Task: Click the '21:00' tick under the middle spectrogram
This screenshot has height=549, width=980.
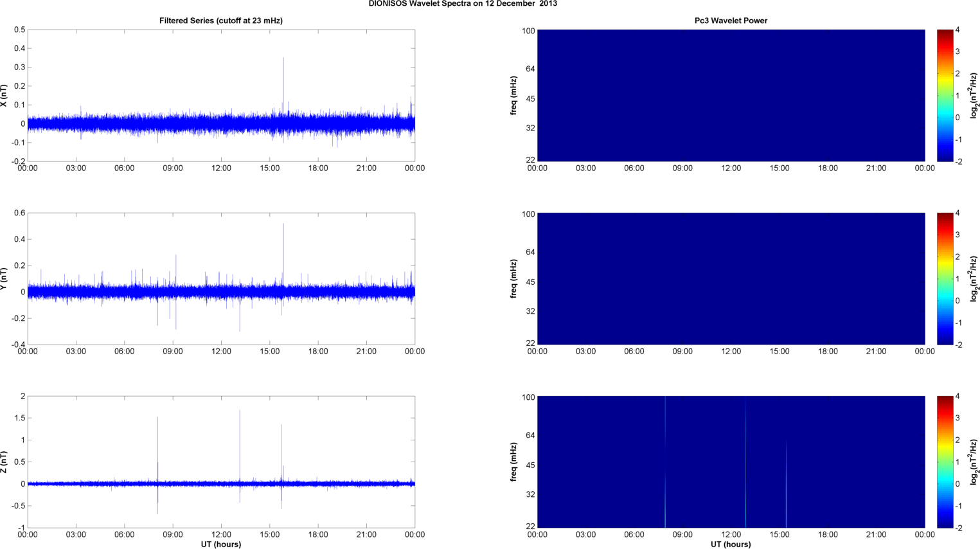Action: 876,352
